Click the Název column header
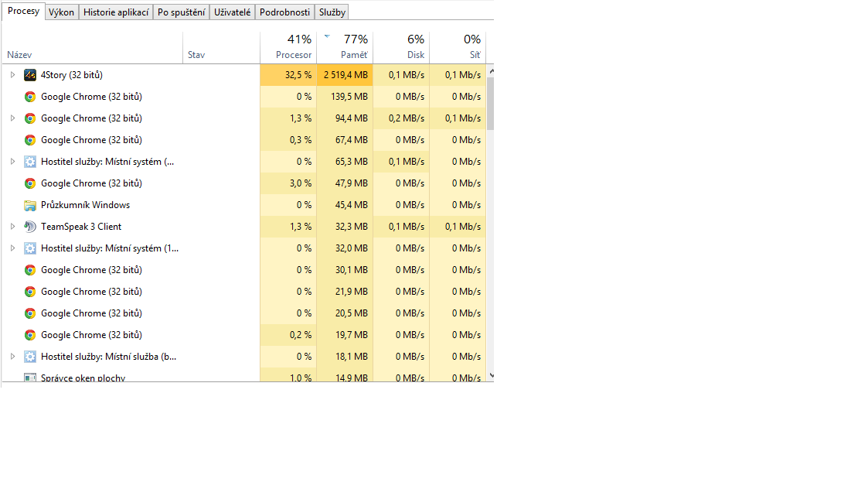868x482 pixels. (19, 55)
